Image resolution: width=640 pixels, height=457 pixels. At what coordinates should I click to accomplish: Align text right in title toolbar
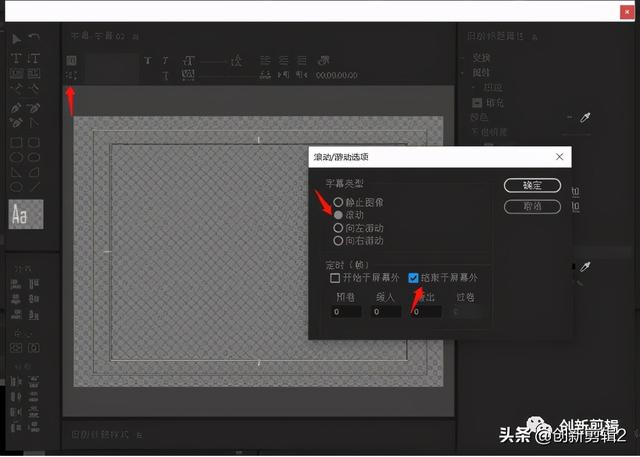pos(301,61)
